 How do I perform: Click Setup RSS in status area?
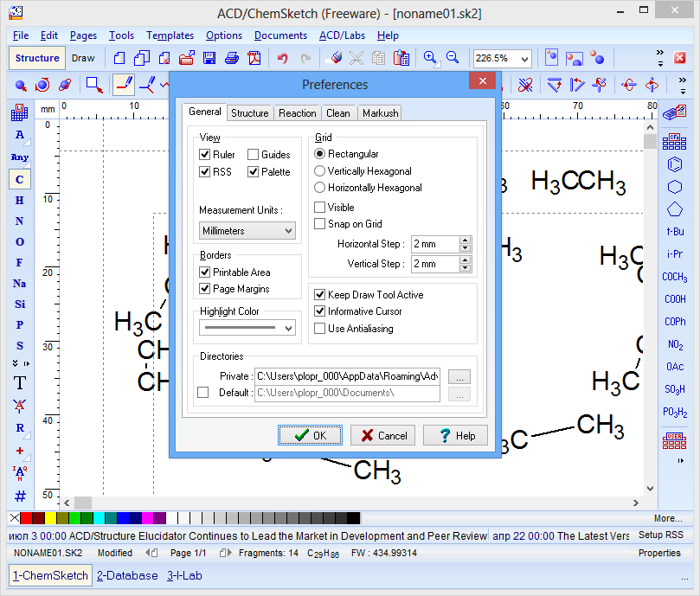point(661,535)
